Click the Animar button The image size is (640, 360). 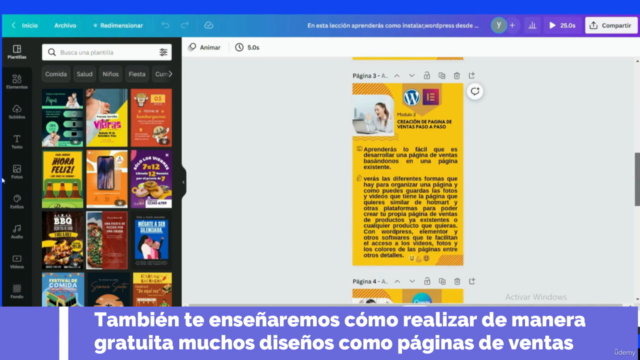point(204,47)
